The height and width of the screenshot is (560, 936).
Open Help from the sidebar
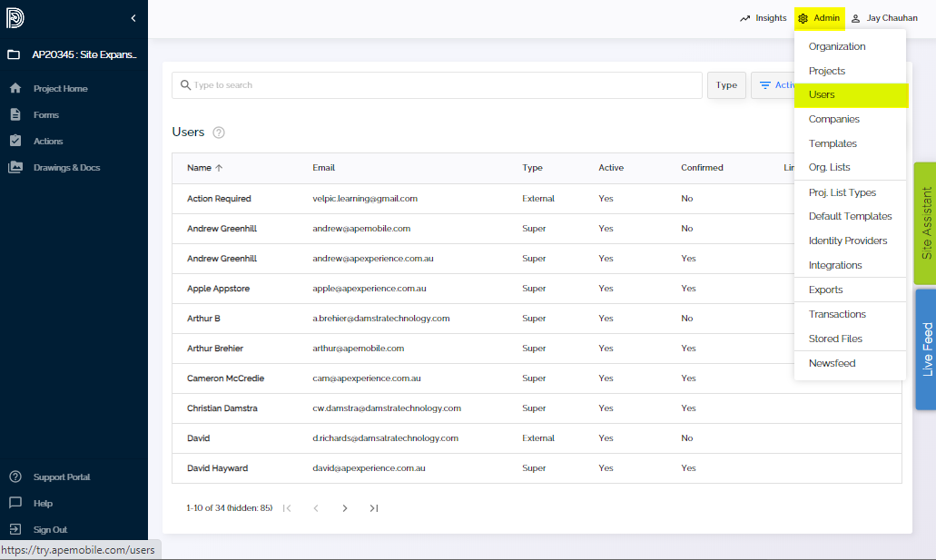(x=40, y=503)
